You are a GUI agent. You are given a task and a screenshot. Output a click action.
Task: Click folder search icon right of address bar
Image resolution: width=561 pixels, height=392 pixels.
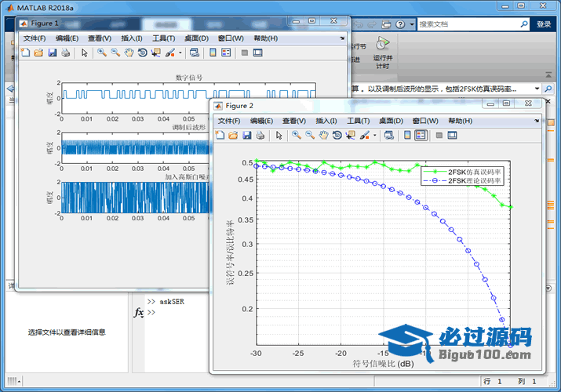[x=548, y=89]
